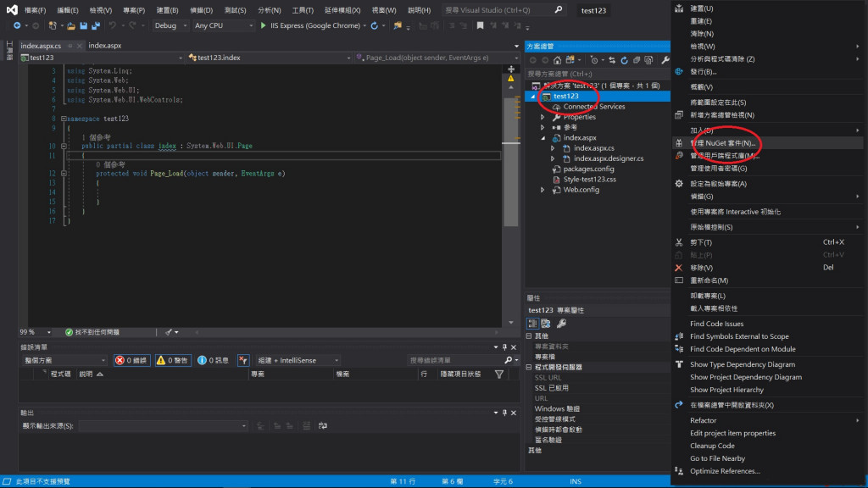
Task: Select 管理 NuGet 套件 in context menu
Action: (x=722, y=143)
